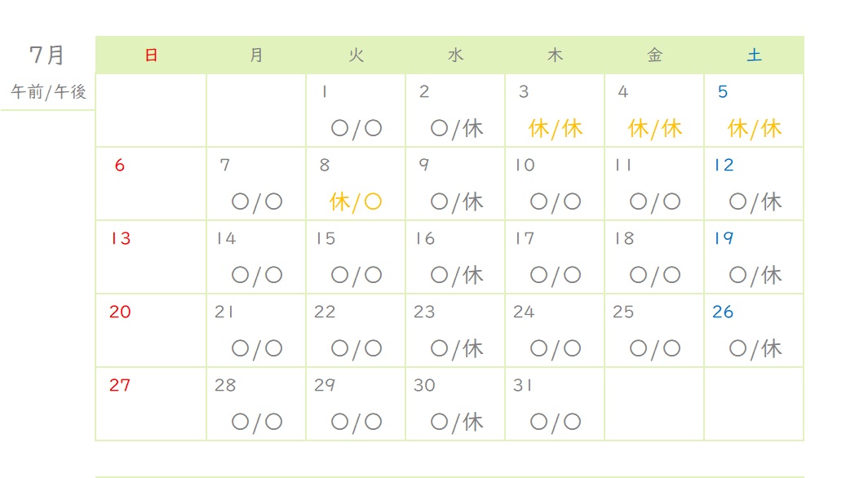
Task: Select July 31 Thursday cell
Action: click(555, 404)
